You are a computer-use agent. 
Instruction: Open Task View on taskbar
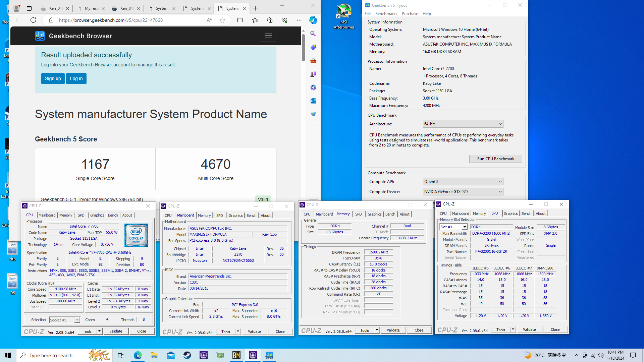click(121, 355)
